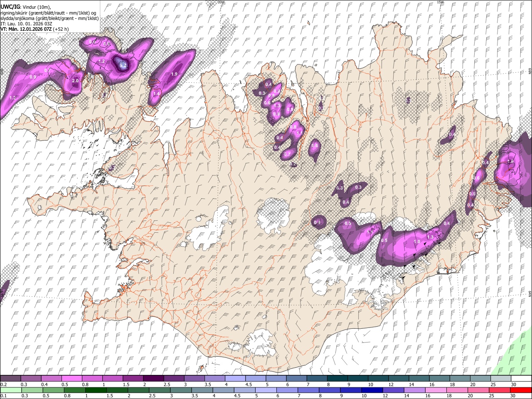Select the 'rigning/skúrir' legend description line

click(48, 13)
